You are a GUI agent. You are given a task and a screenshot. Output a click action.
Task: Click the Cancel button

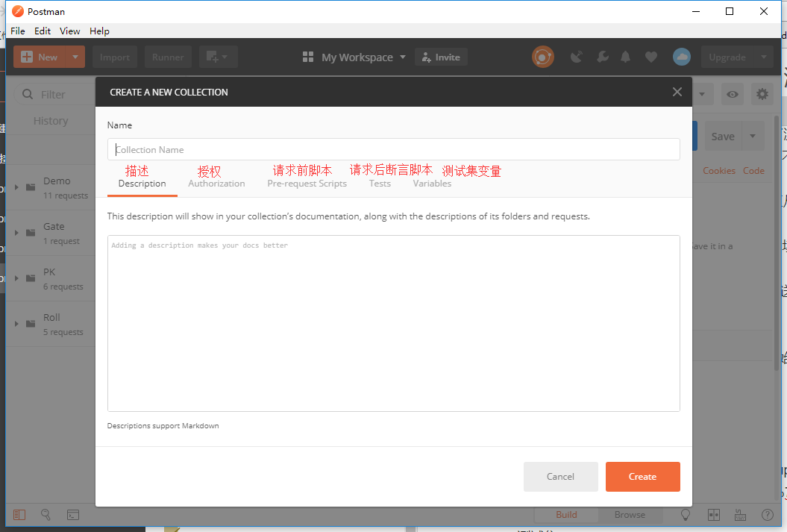click(560, 476)
